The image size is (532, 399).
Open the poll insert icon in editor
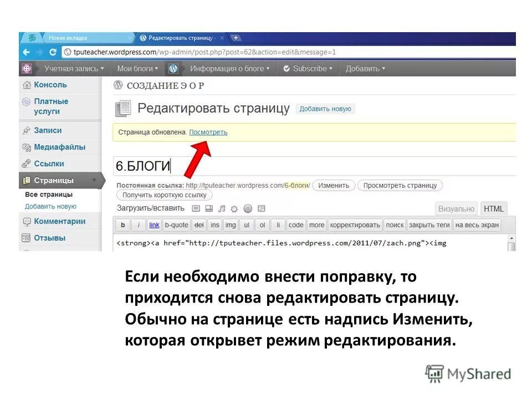click(x=247, y=208)
